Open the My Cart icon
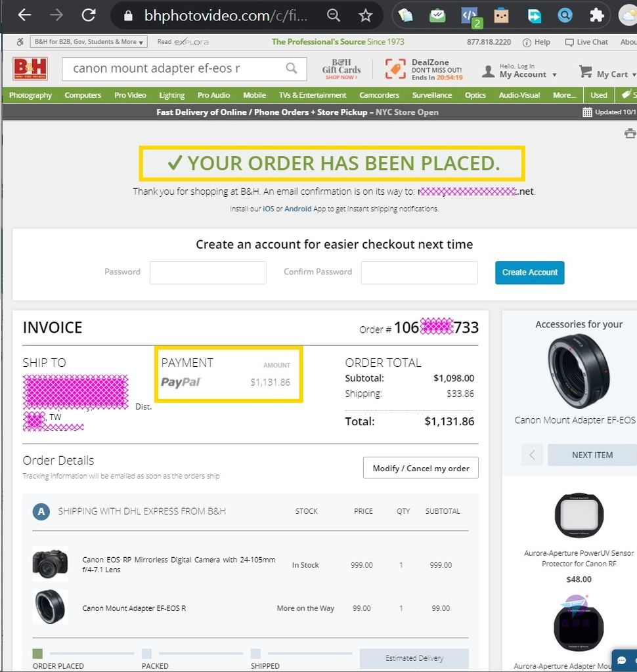The image size is (637, 672). pyautogui.click(x=586, y=72)
